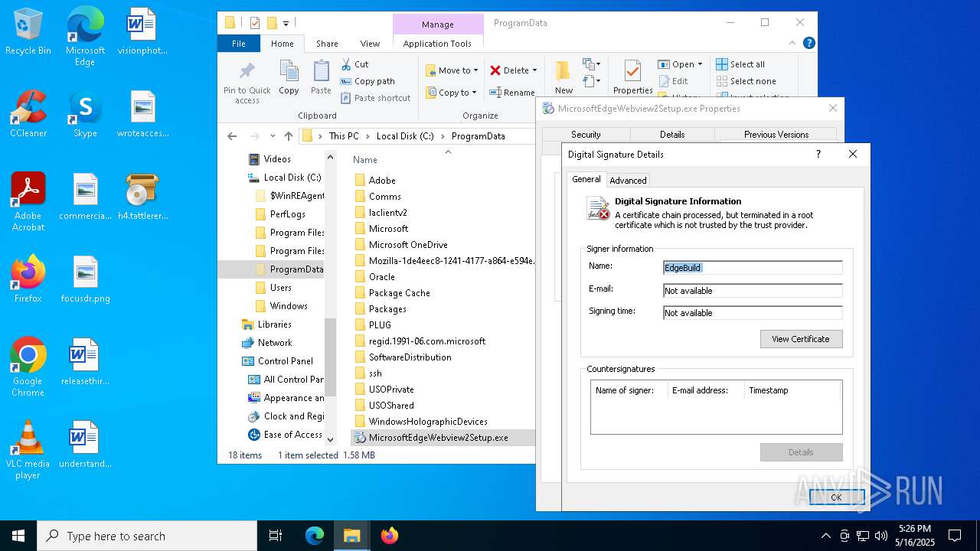Screen dimensions: 980x551
Task: Click Rename in Organize group
Action: point(512,93)
